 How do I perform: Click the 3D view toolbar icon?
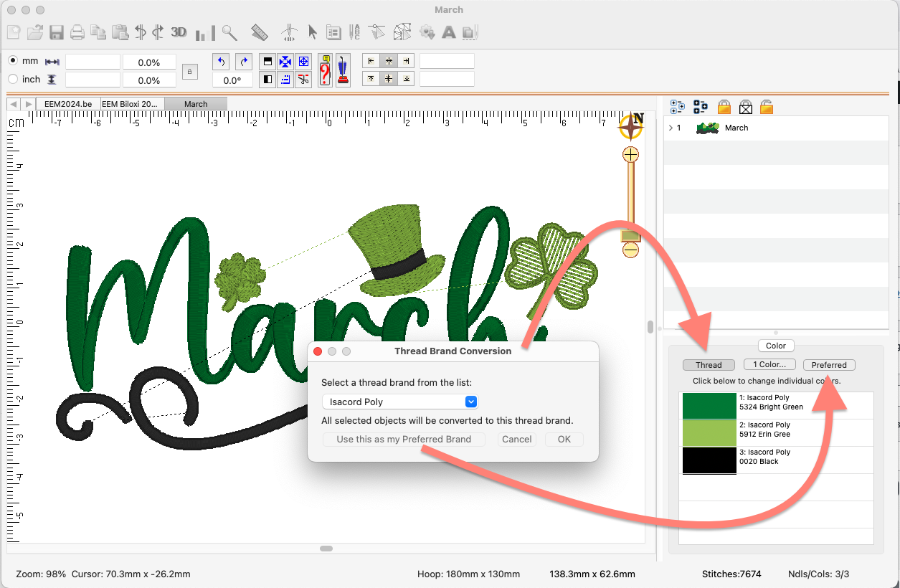coord(179,32)
